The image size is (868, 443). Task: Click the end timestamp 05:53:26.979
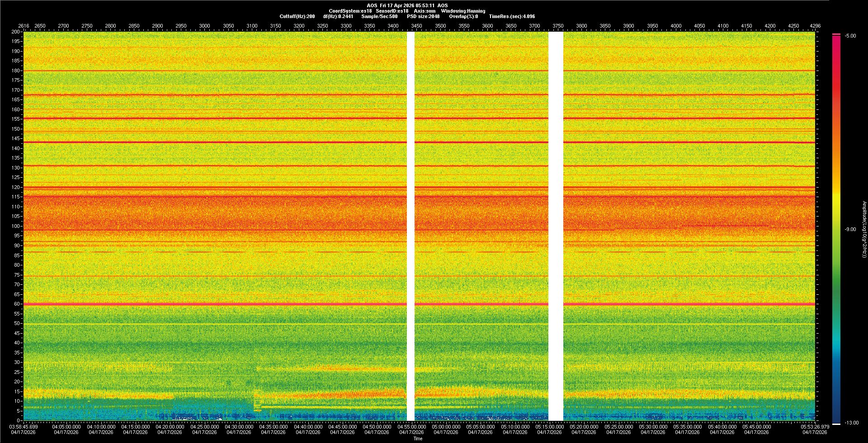pos(815,427)
